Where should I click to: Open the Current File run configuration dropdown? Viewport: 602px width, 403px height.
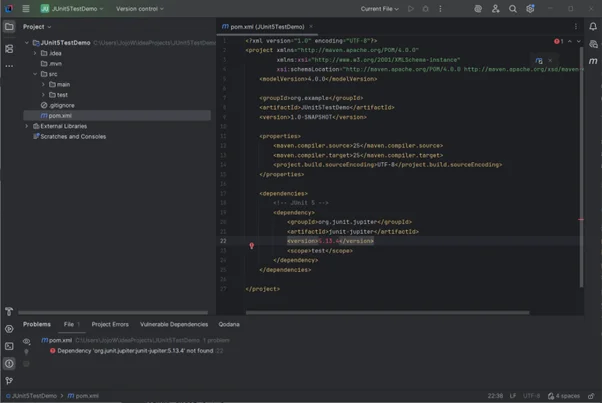[x=380, y=9]
